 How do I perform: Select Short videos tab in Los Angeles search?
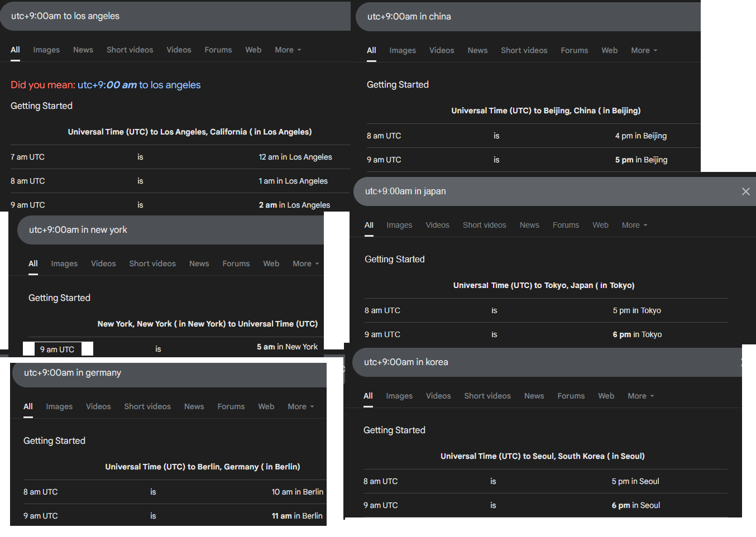coord(130,50)
